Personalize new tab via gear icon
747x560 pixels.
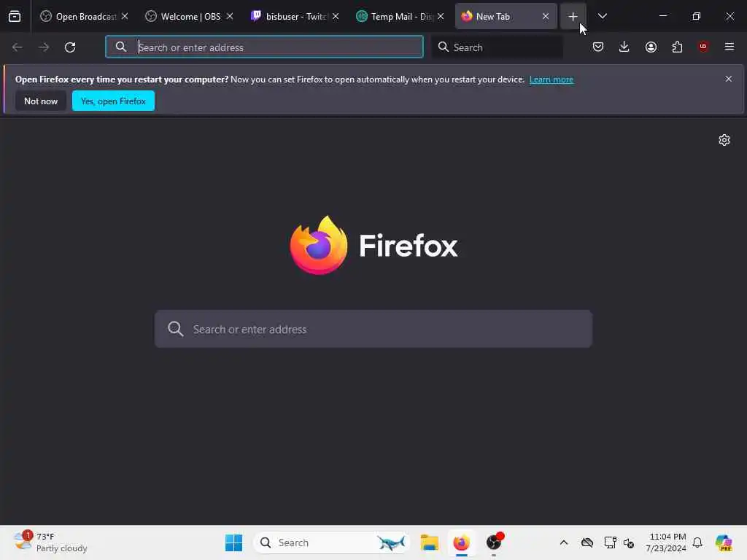724,140
